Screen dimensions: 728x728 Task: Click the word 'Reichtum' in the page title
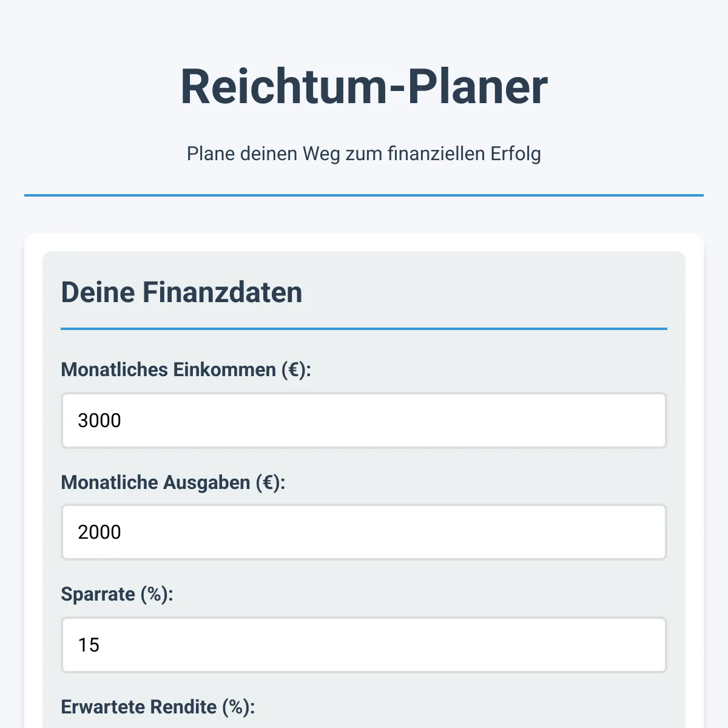(x=283, y=87)
